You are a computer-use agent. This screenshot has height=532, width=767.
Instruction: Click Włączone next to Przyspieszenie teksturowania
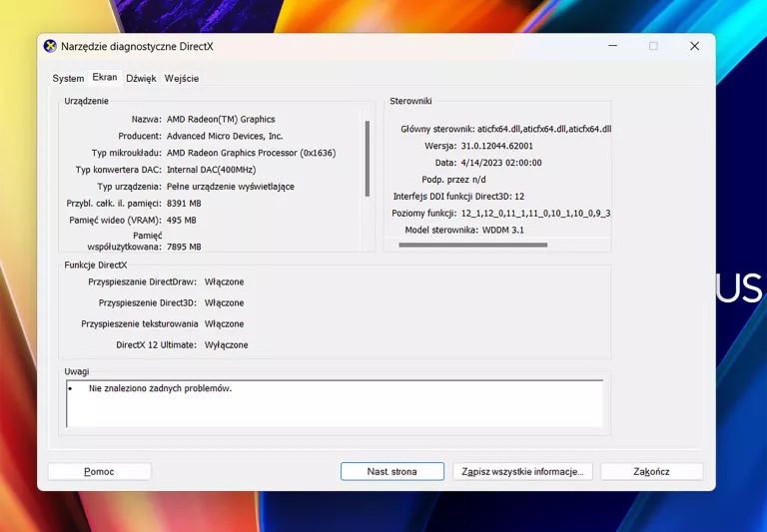(224, 324)
